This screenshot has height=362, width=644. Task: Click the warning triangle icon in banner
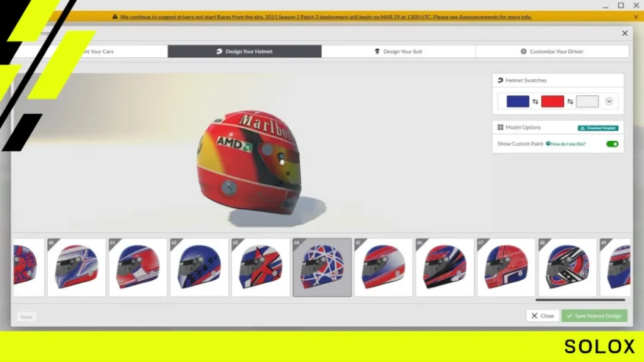(x=115, y=17)
